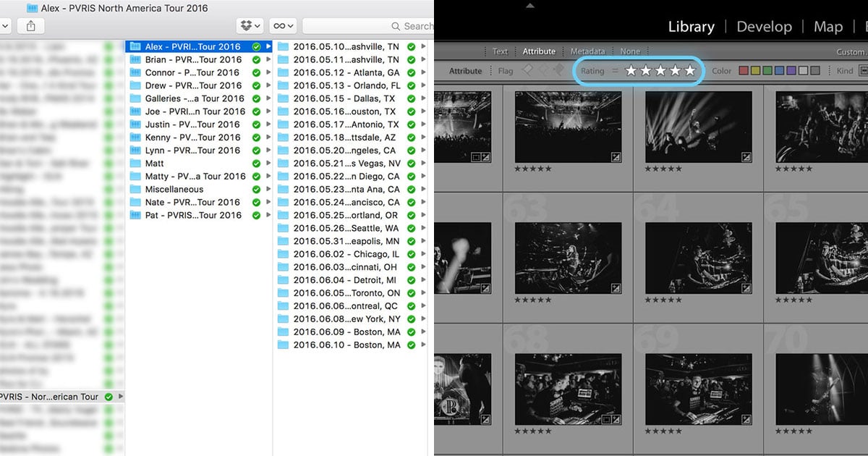868x456 pixels.
Task: Toggle the rejected flag filter icon
Action: click(x=558, y=70)
